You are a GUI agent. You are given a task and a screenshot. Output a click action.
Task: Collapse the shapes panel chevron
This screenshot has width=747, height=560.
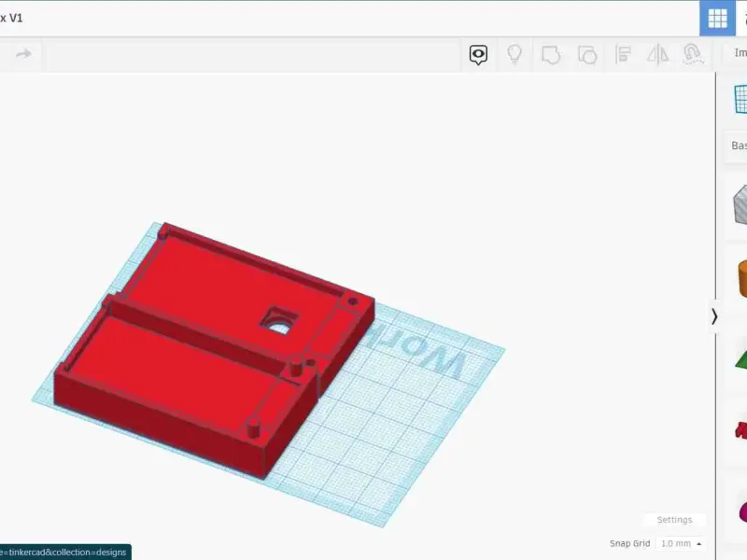pos(714,316)
